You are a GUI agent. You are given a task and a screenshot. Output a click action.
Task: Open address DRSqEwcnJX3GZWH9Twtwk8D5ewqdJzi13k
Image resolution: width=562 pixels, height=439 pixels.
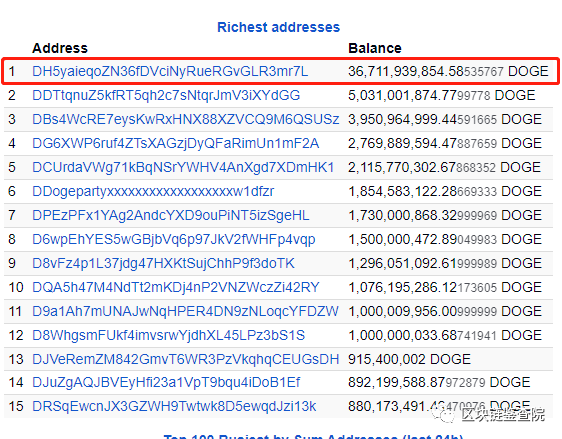coord(174,406)
